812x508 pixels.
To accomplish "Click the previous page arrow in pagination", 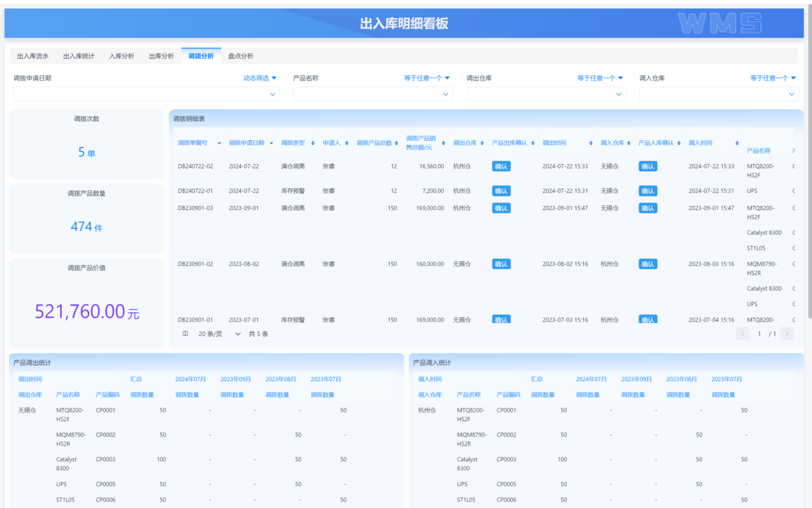I will (742, 333).
